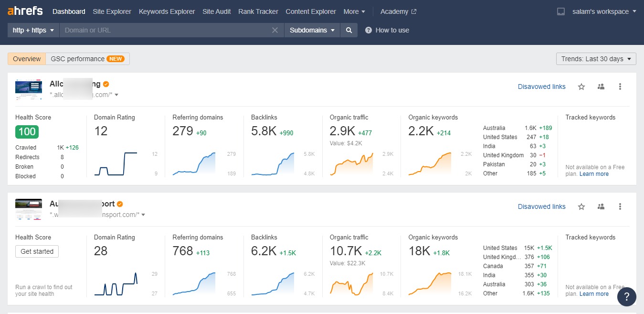Screen dimensions: 644x314
Task: Open the workspace monitor icon
Action: (561, 11)
